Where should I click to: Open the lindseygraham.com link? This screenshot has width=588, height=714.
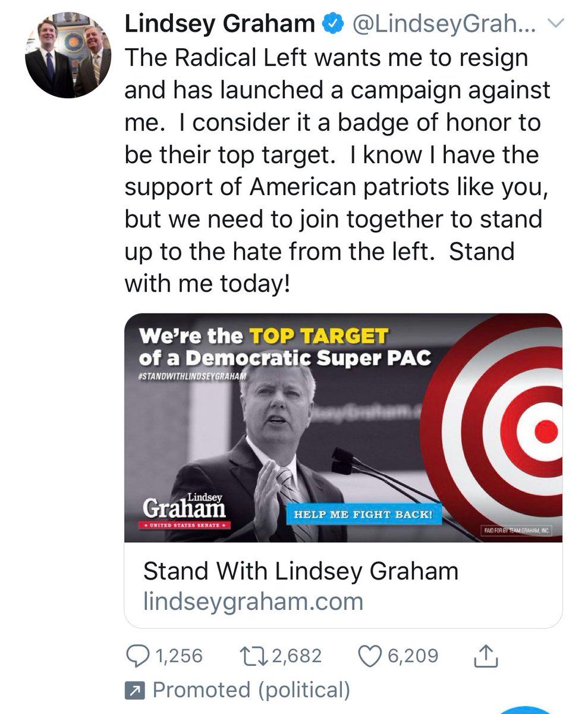click(x=253, y=602)
